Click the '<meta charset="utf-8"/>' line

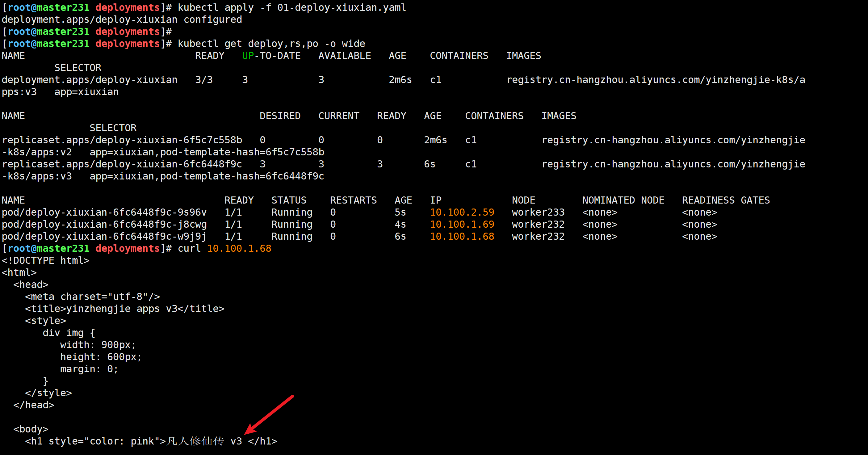[x=92, y=297]
